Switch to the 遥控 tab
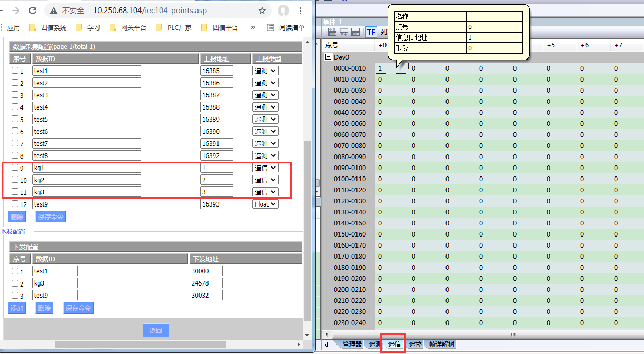644x354 pixels. click(415, 345)
